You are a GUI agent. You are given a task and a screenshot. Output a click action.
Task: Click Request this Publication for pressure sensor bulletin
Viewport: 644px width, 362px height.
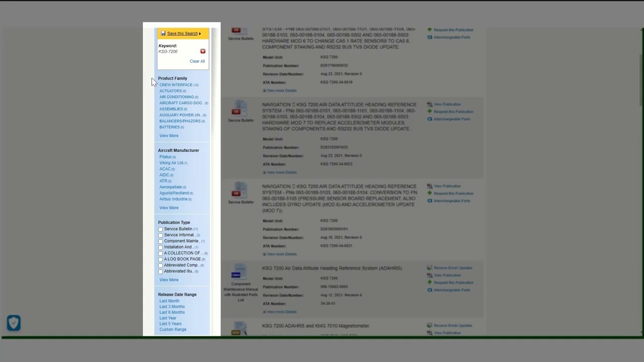[450, 194]
